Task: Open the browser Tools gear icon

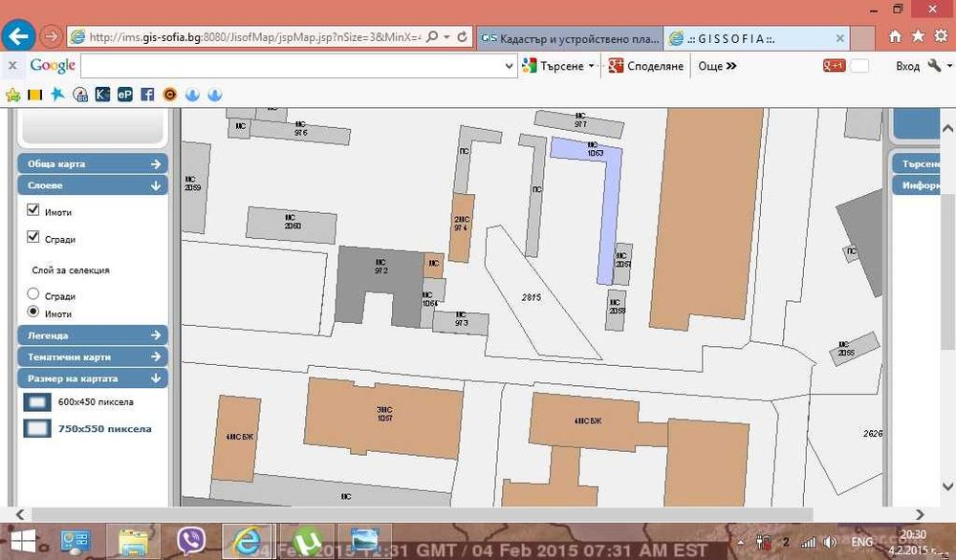Action: coord(942,36)
